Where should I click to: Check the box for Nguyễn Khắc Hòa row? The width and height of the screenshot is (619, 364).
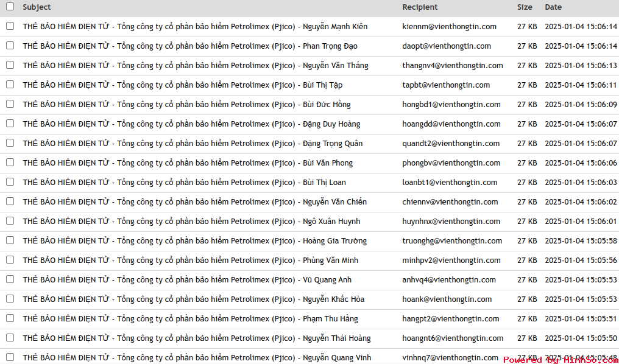pos(10,298)
